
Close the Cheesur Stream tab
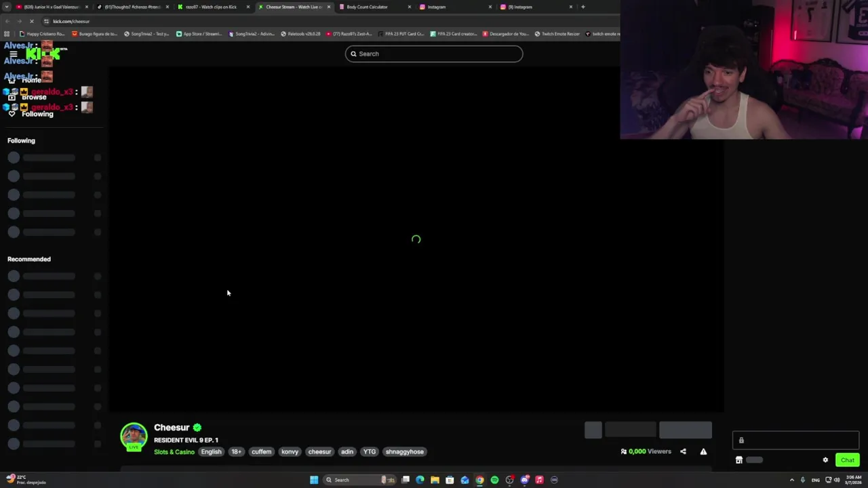329,7
